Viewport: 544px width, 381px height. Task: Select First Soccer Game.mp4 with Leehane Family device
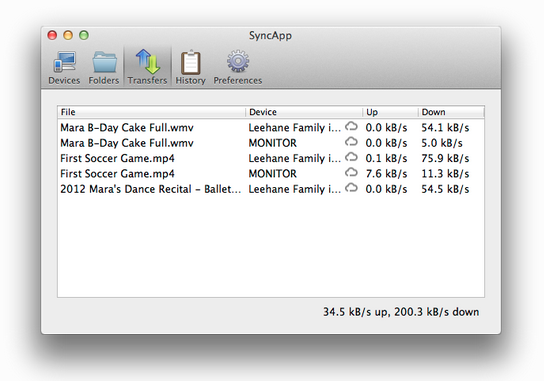[271, 158]
